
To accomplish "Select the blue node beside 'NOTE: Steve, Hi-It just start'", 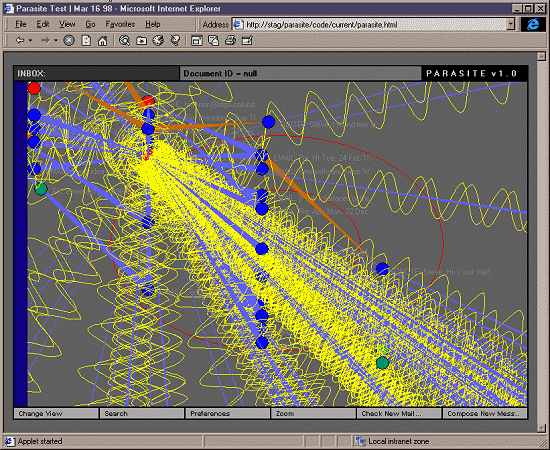I will click(382, 269).
